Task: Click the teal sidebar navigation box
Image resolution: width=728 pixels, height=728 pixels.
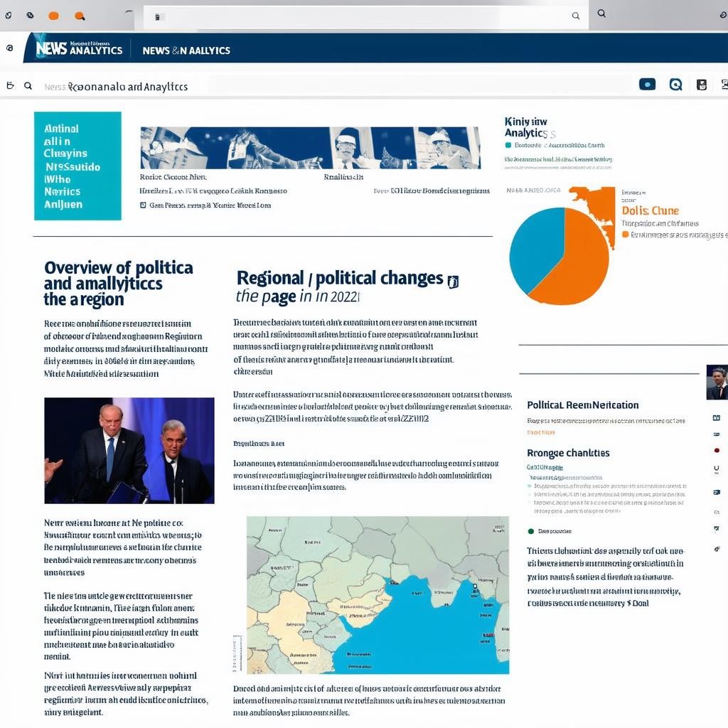Action: tap(77, 166)
